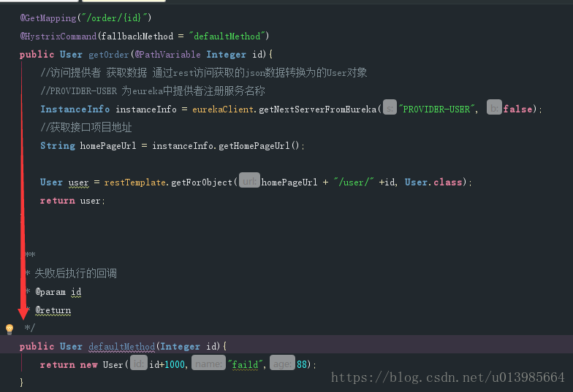This screenshot has width=573, height=392.
Task: Click the number 88 literal
Action: (301, 365)
